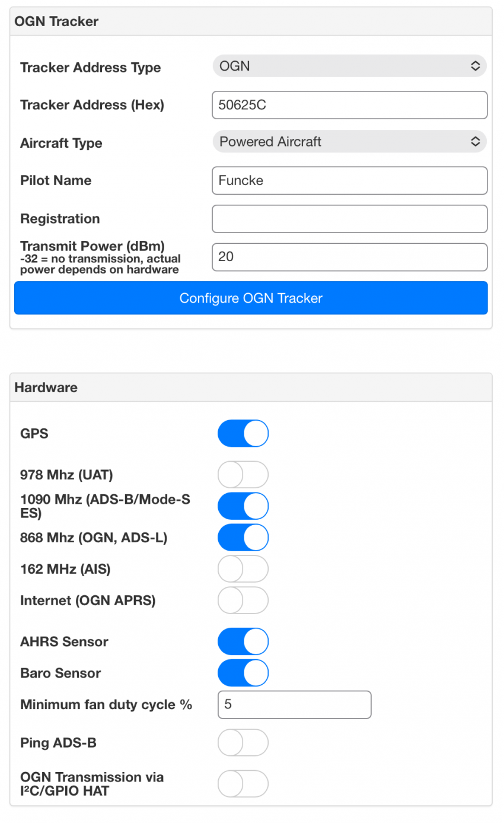Expand the Aircraft Type dropdown

point(349,142)
